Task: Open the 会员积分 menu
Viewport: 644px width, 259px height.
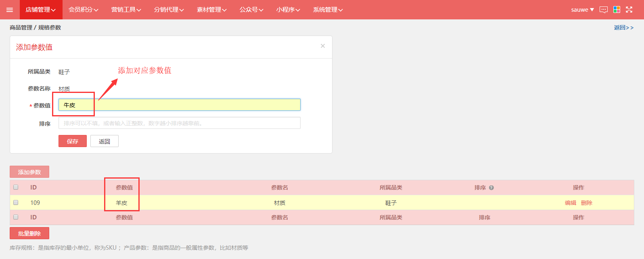Action: click(83, 10)
